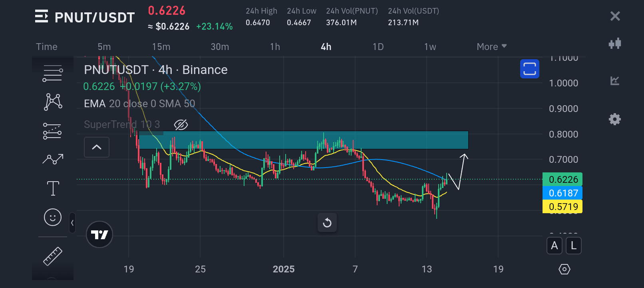The height and width of the screenshot is (288, 644).
Task: Select the SuperTrend 10 3 indicator label
Action: (122, 124)
